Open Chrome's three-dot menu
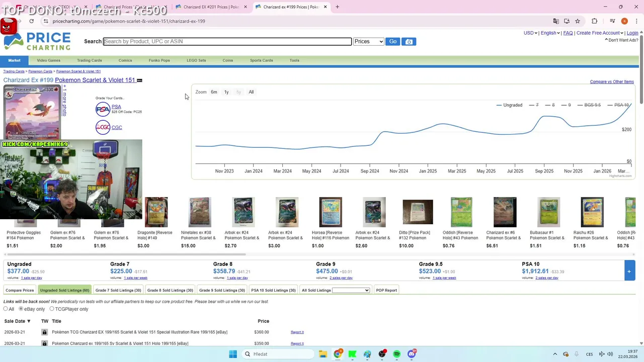This screenshot has height=362, width=644. 636,21
